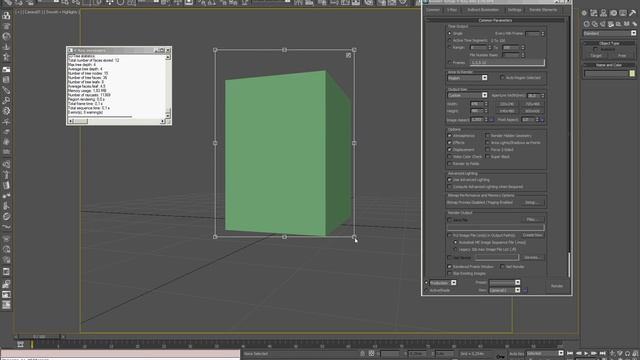Image resolution: width=640 pixels, height=360 pixels.
Task: Toggle Use Advanced Lighting checkbox
Action: pos(450,180)
